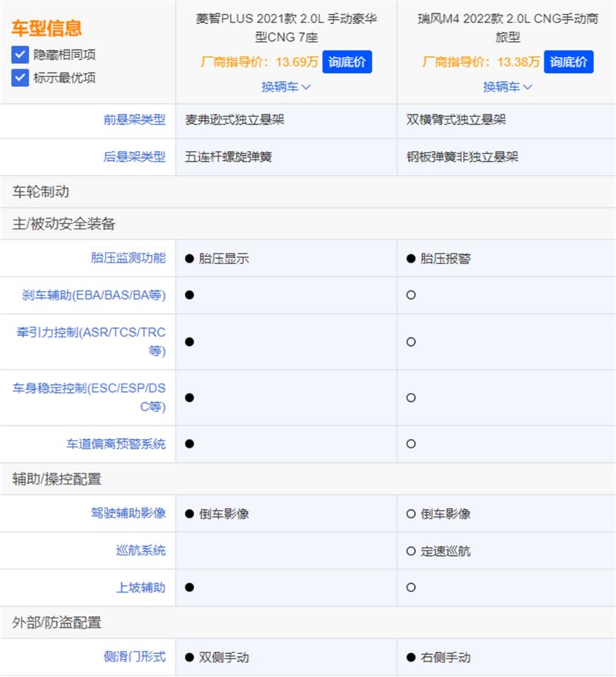Open the 菱智PLUS 2021款 model title link

tap(286, 28)
